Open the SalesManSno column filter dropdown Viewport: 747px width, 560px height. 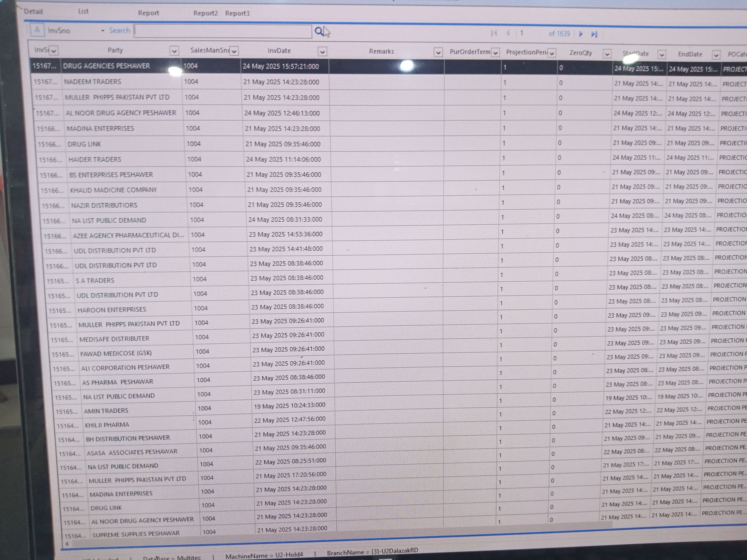click(x=234, y=51)
